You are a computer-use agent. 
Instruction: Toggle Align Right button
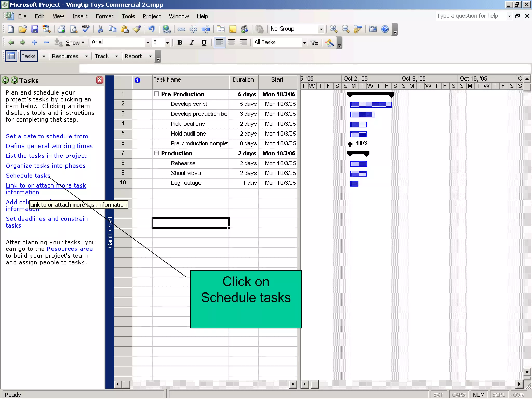tap(243, 43)
